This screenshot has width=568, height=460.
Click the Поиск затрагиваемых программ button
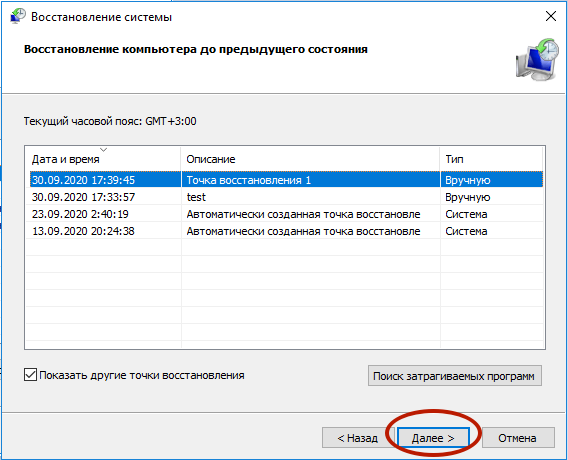pyautogui.click(x=455, y=376)
